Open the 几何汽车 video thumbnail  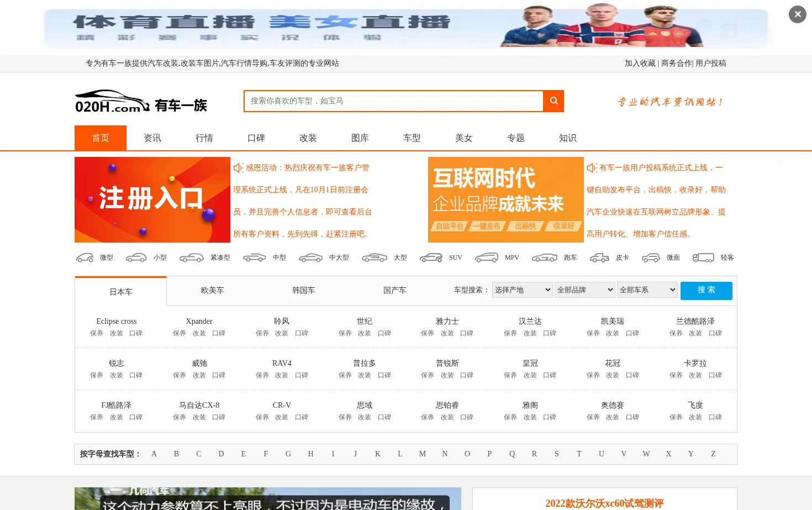point(268,498)
